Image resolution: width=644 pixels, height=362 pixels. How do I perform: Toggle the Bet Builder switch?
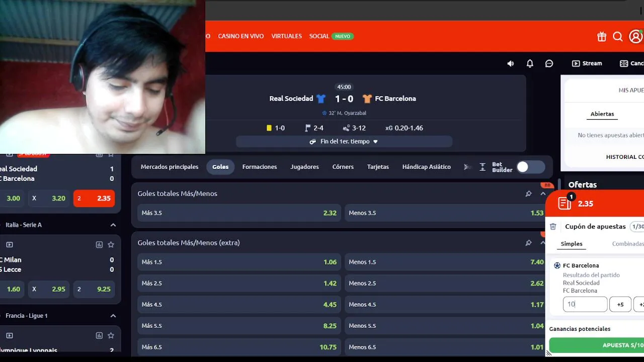[x=531, y=167]
